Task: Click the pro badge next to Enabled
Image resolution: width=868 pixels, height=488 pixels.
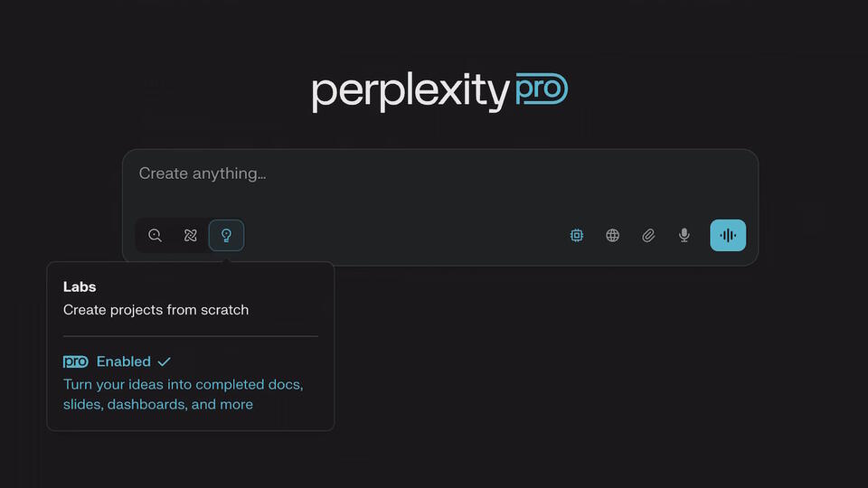Action: (76, 361)
